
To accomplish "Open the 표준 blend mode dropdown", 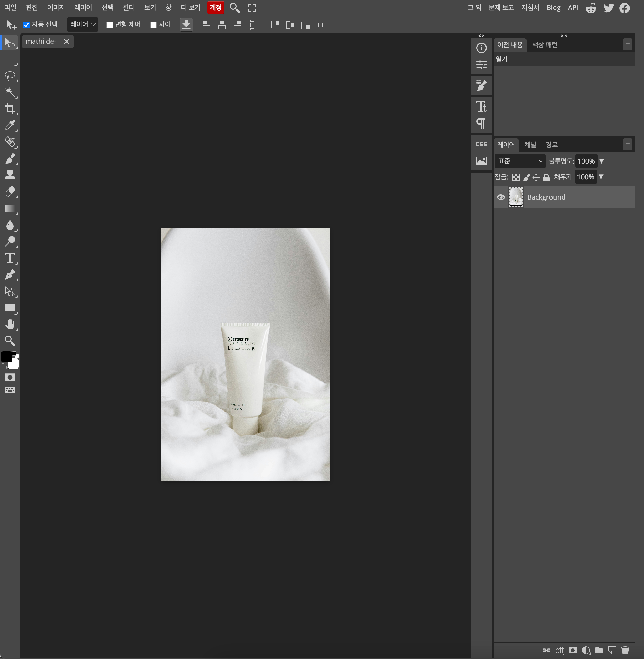I will click(520, 161).
